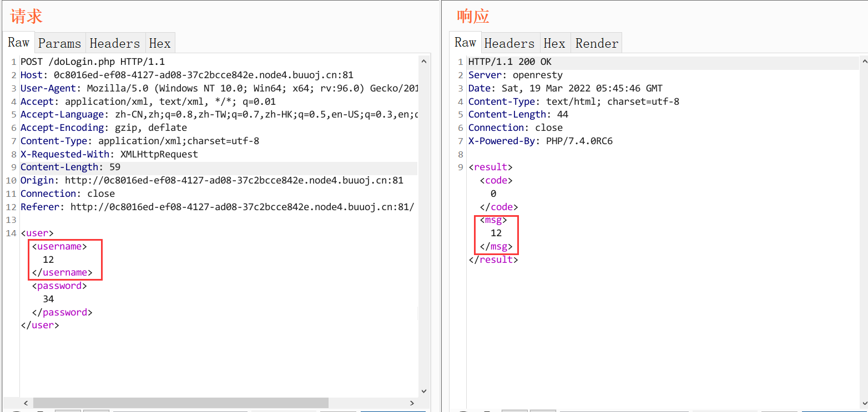868x412 pixels.
Task: Click the opening <code> tag
Action: tap(496, 180)
